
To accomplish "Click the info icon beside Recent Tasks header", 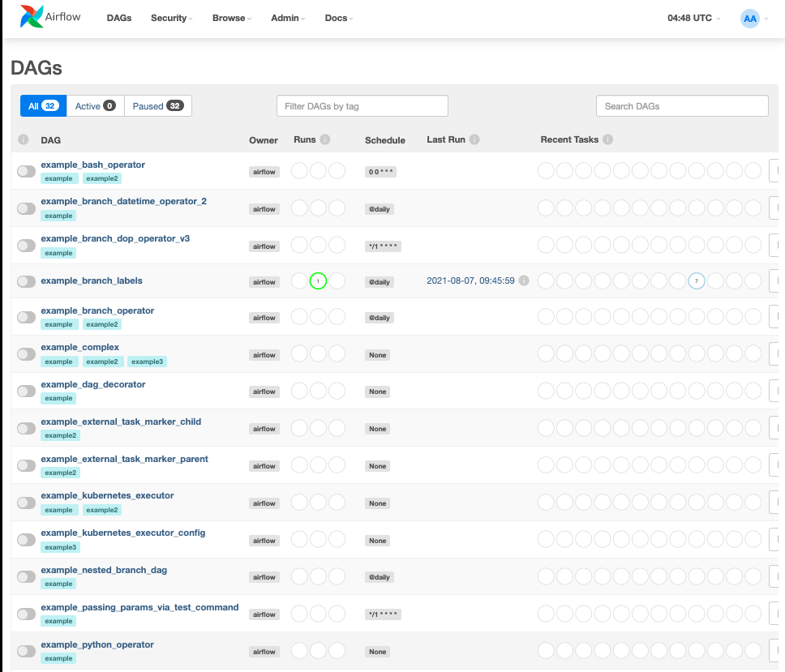I will (608, 139).
